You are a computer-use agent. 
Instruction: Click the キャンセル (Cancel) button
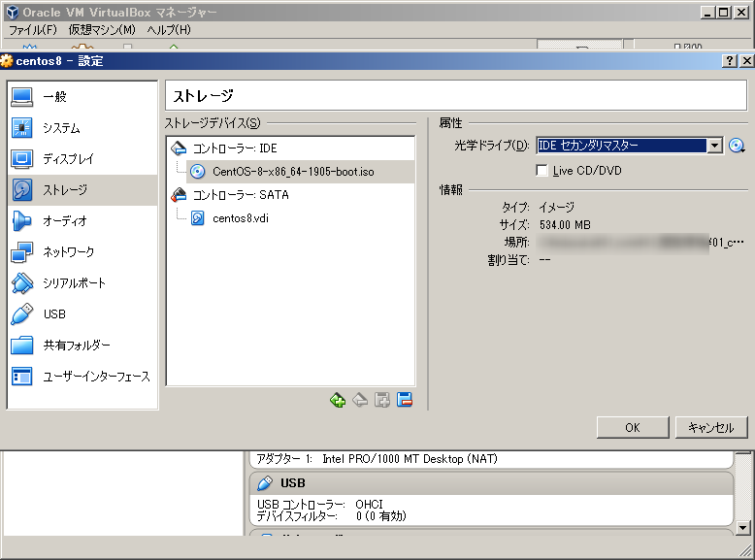click(711, 428)
